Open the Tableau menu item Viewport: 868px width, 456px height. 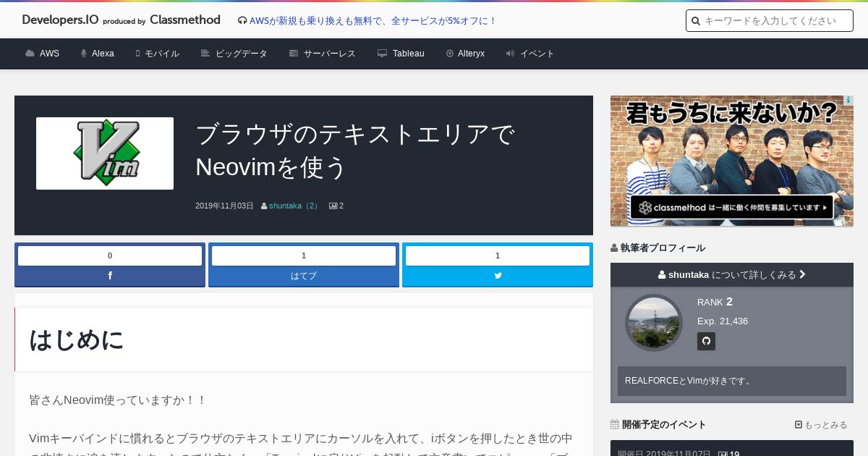[x=401, y=54]
